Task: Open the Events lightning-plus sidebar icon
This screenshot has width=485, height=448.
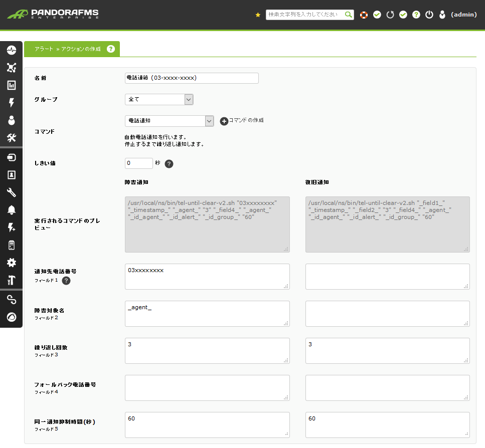Action: click(12, 228)
